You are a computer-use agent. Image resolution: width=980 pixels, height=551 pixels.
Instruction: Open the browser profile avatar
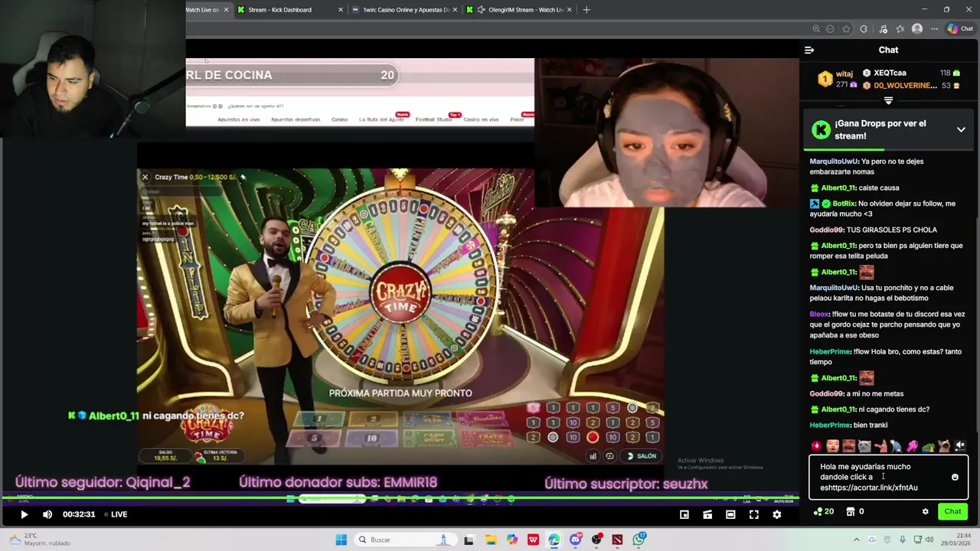coord(917,29)
